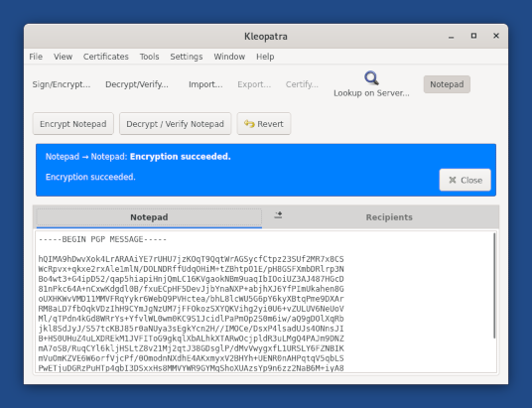Screen dimensions: 532x408
Task: Maximize the Kleopatra window
Action: click(473, 36)
